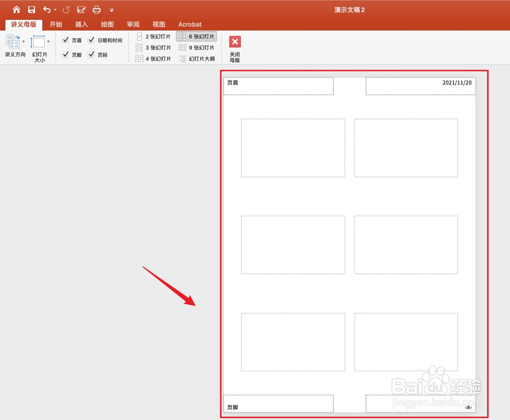
Task: Select the 9 张幻灯片 layout
Action: pos(196,48)
